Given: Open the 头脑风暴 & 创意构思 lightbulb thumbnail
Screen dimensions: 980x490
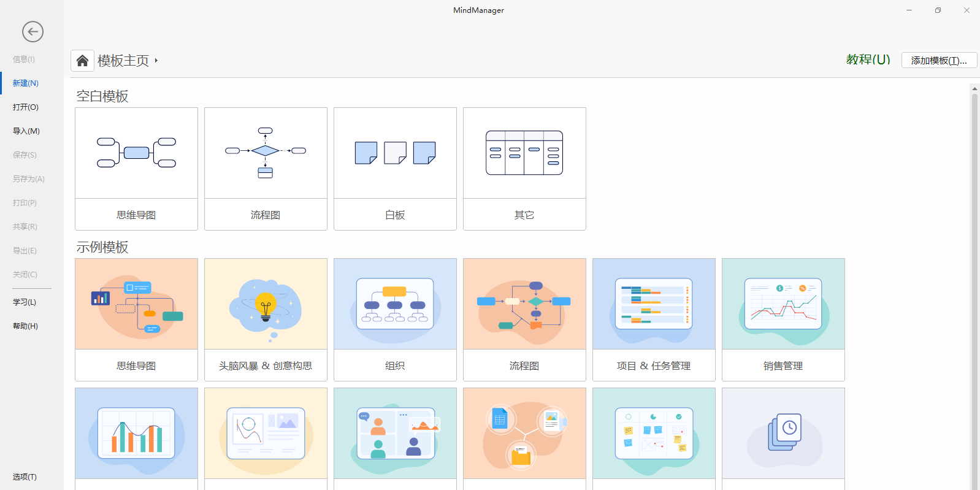Looking at the screenshot, I should pyautogui.click(x=266, y=304).
